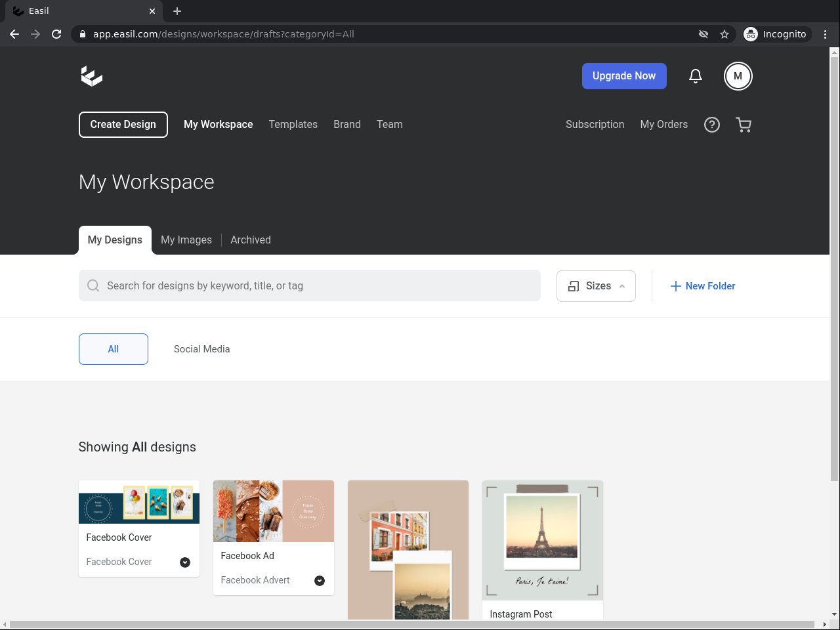Click the plus icon beside New Folder
Image resolution: width=840 pixels, height=630 pixels.
click(675, 286)
